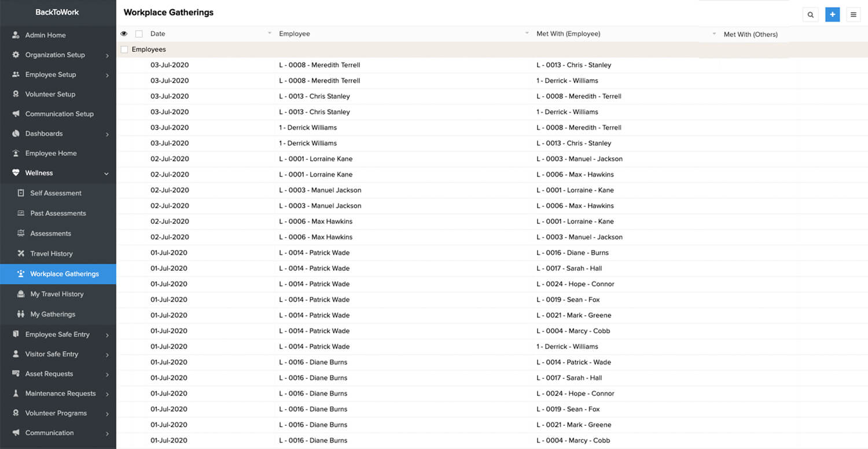
Task: Click the blue add record plus button
Action: coord(832,15)
